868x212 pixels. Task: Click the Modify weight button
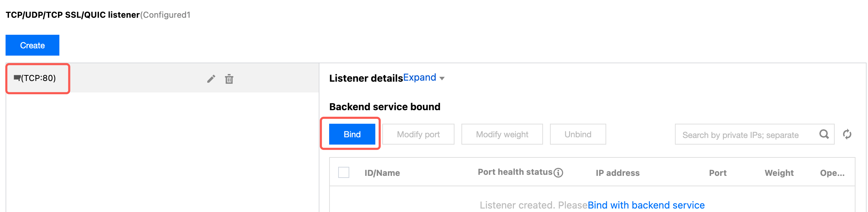(x=502, y=134)
